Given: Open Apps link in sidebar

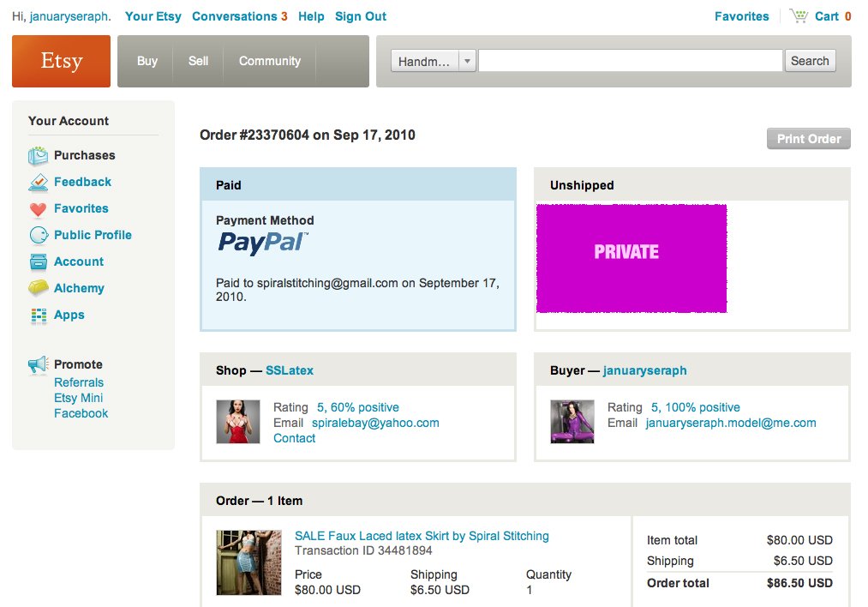Looking at the screenshot, I should pyautogui.click(x=69, y=316).
